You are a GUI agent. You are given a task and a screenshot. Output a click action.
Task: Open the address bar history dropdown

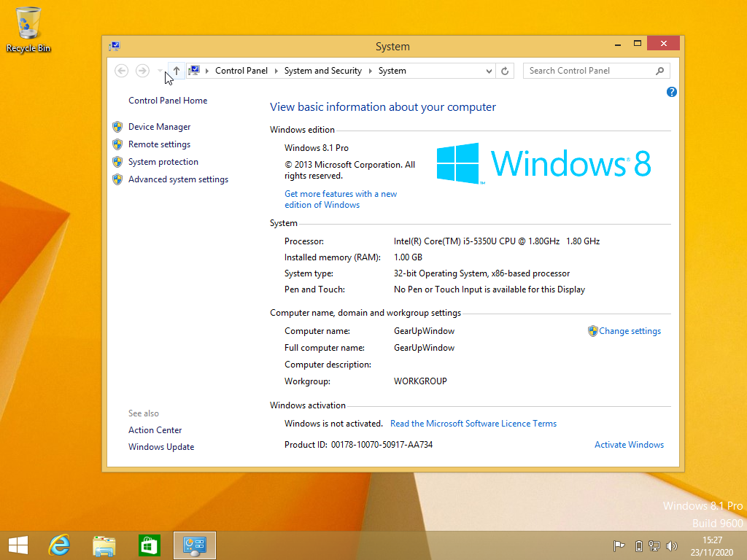coord(489,71)
